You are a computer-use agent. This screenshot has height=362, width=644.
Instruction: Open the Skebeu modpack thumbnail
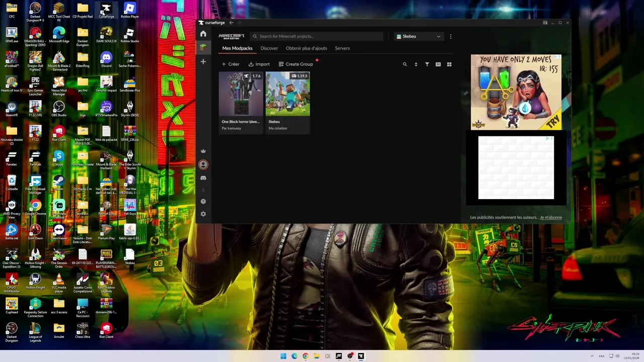click(x=288, y=94)
